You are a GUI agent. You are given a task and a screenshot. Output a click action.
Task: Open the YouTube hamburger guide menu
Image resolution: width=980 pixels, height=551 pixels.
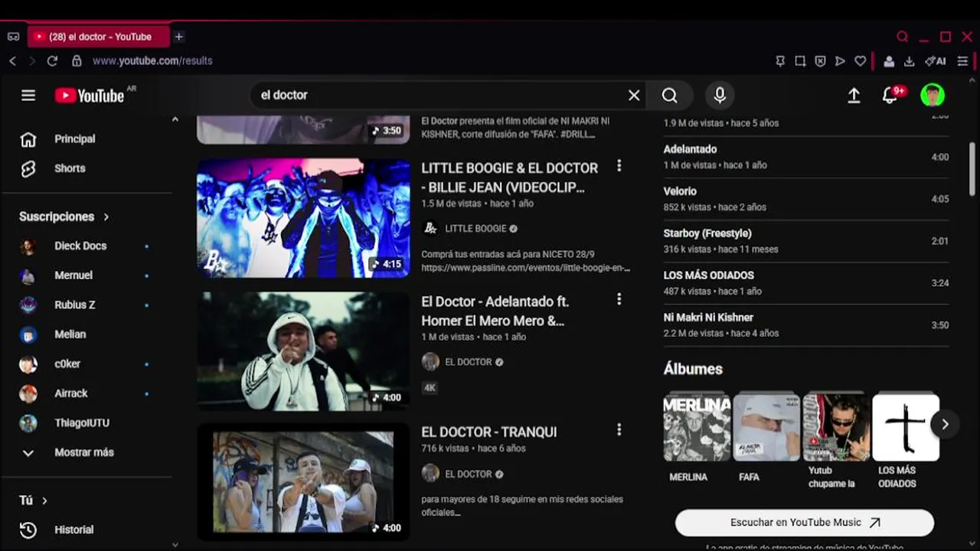pyautogui.click(x=28, y=96)
